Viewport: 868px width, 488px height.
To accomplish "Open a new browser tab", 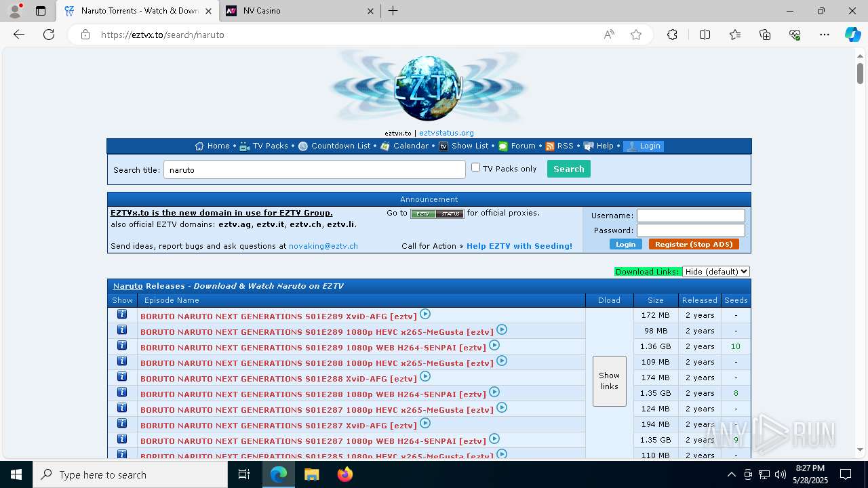I will (393, 11).
